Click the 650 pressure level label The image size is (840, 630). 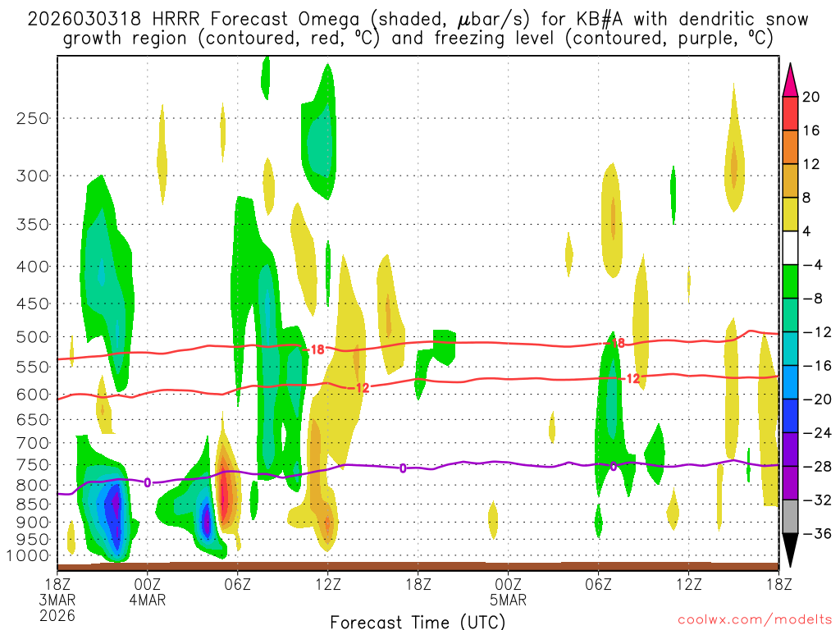tap(33, 419)
